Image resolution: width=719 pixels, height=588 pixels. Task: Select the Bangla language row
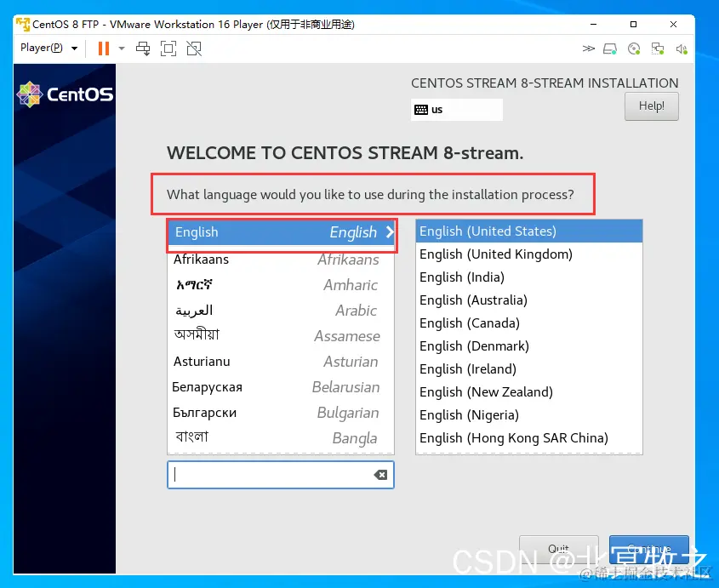[x=281, y=438]
